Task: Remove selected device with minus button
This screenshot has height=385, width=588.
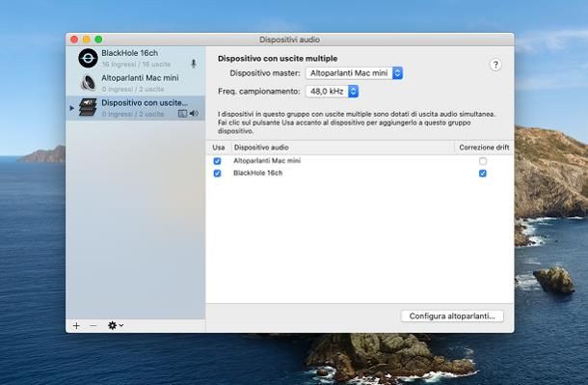Action: [x=94, y=325]
